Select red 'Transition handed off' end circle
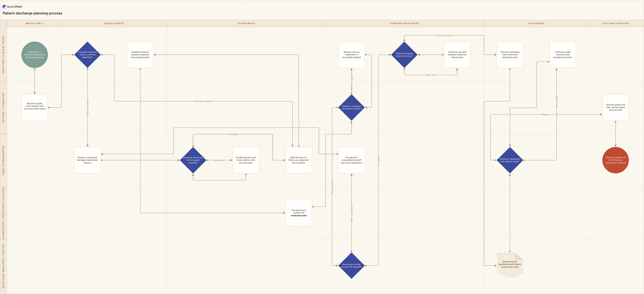 pos(616,160)
